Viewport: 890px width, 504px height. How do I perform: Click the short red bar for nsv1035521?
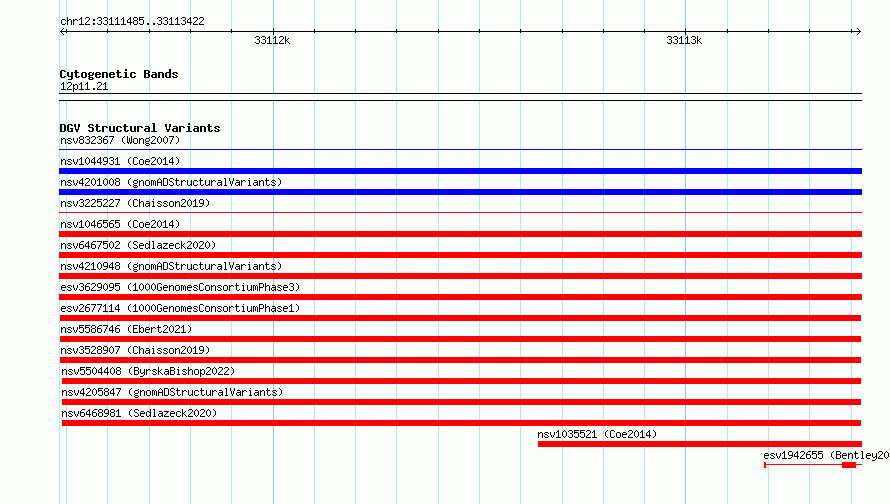pyautogui.click(x=700, y=444)
